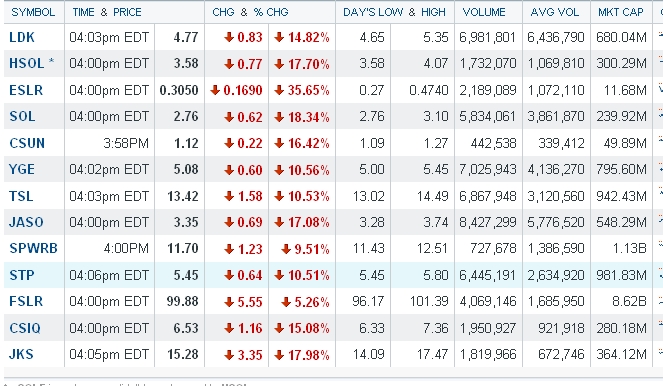Open the LDK ticker symbol link

tap(22, 37)
